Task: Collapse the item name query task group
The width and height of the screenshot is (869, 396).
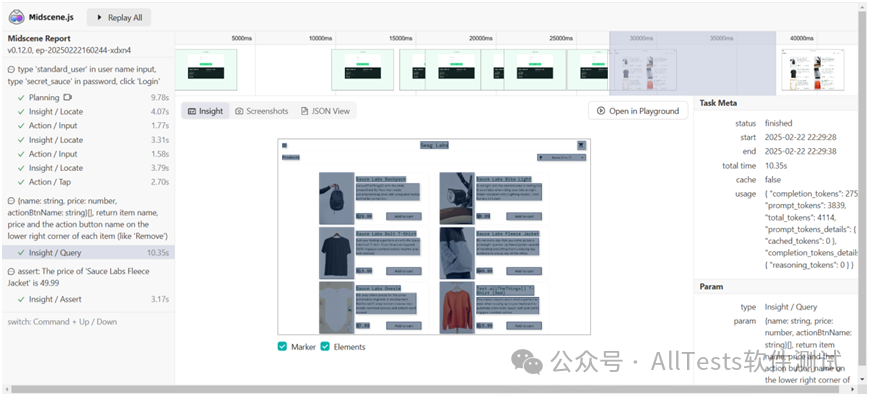Action: [x=11, y=201]
